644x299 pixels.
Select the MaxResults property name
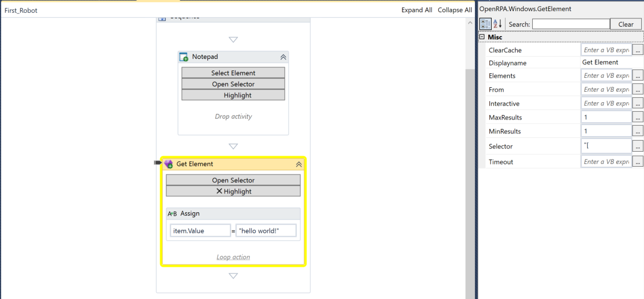[x=505, y=117]
